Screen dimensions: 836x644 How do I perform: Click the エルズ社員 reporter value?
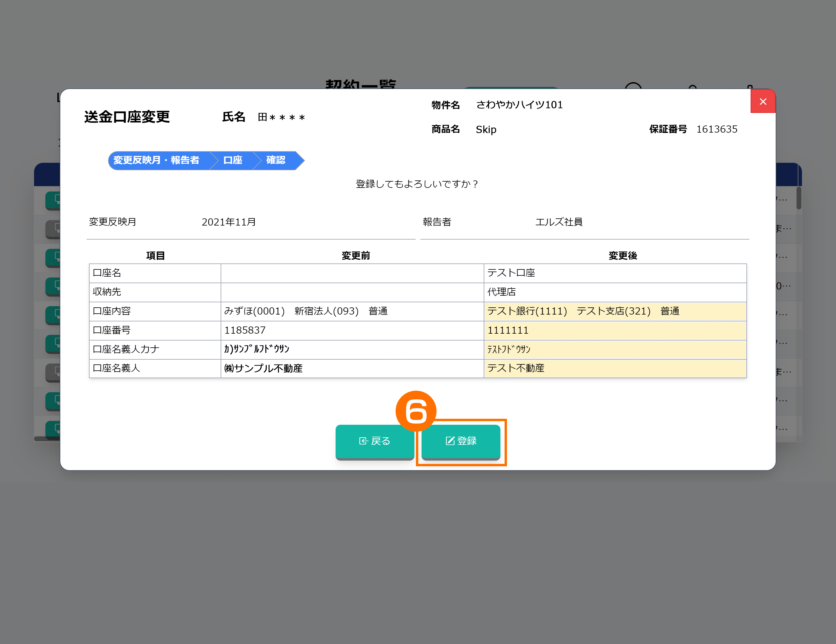559,222
